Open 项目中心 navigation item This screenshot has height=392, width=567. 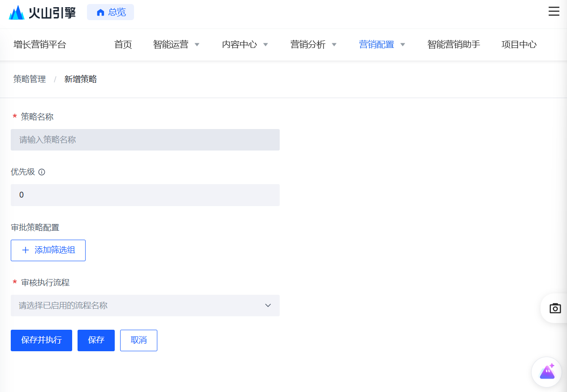click(519, 45)
